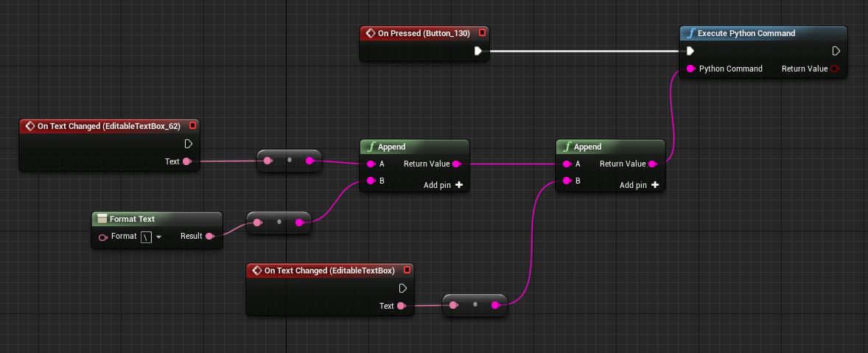Click pin A on the right Append node
868x353 pixels.
click(x=567, y=164)
